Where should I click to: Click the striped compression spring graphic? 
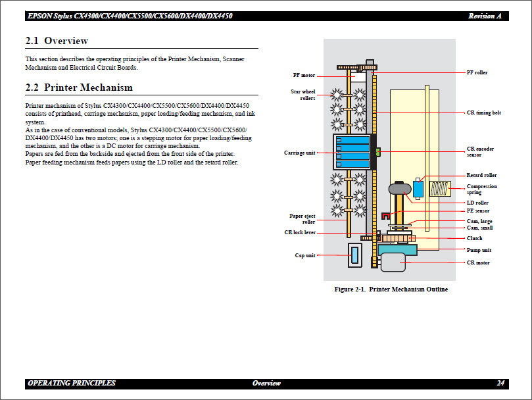(x=439, y=189)
